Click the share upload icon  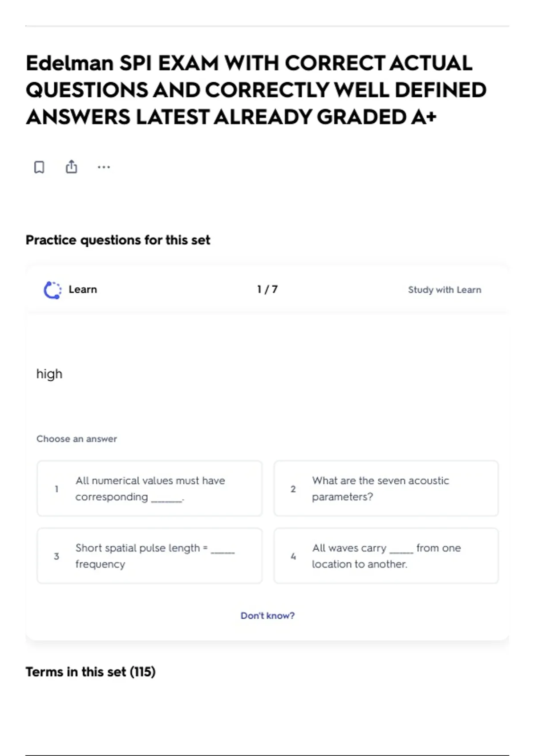click(71, 167)
